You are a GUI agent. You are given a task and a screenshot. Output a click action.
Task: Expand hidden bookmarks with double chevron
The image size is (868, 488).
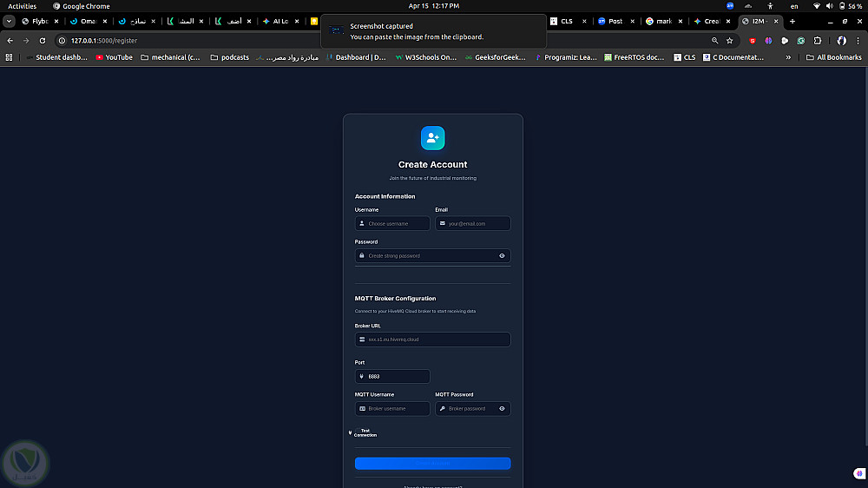[x=788, y=57]
